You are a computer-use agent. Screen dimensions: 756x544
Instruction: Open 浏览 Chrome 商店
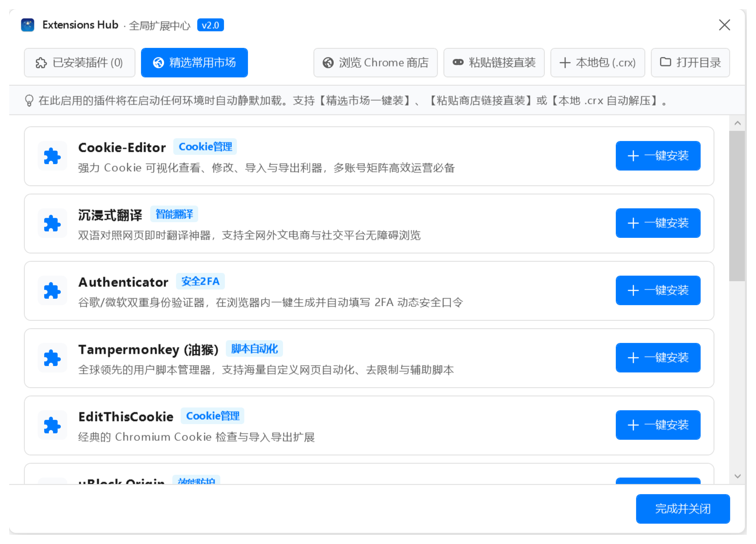click(376, 63)
